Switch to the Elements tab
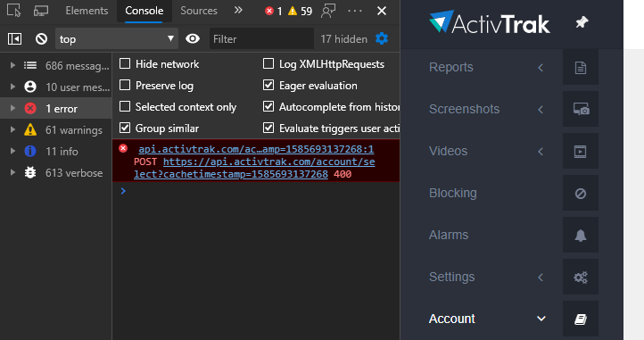This screenshot has height=340, width=644. 87,11
